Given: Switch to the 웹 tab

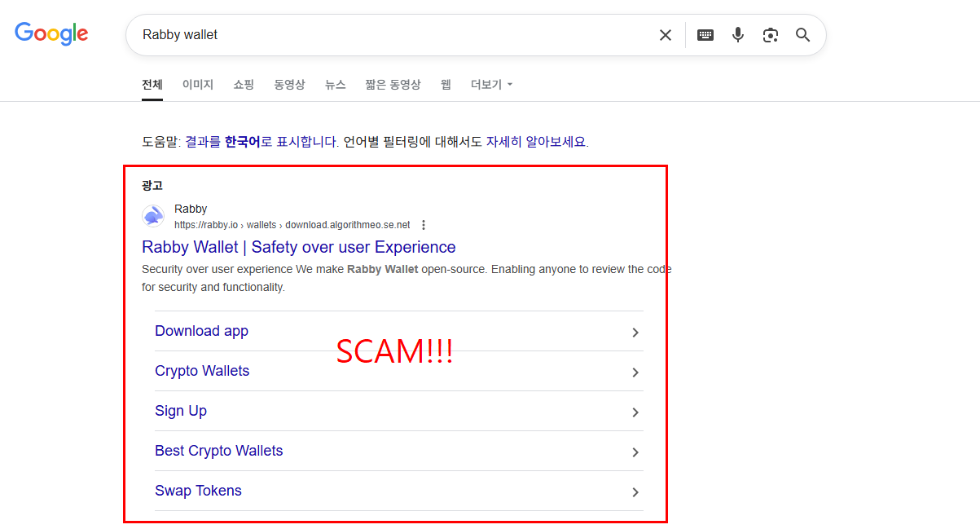Looking at the screenshot, I should click(446, 85).
